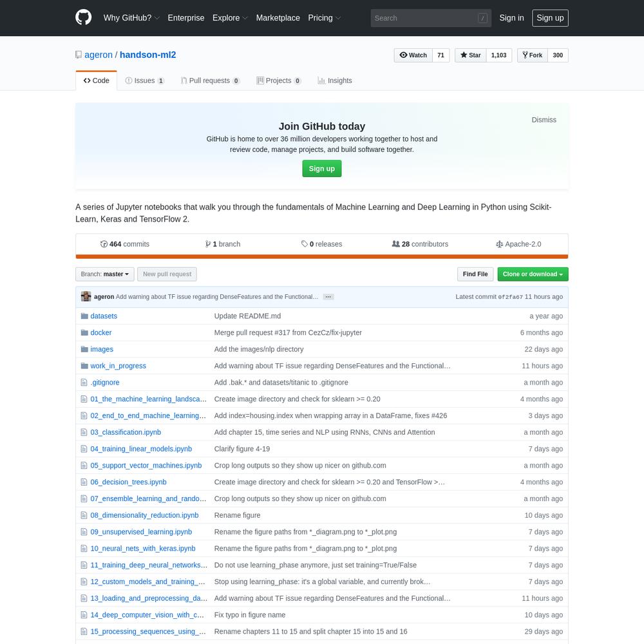Switch to the Code tab

pyautogui.click(x=97, y=80)
